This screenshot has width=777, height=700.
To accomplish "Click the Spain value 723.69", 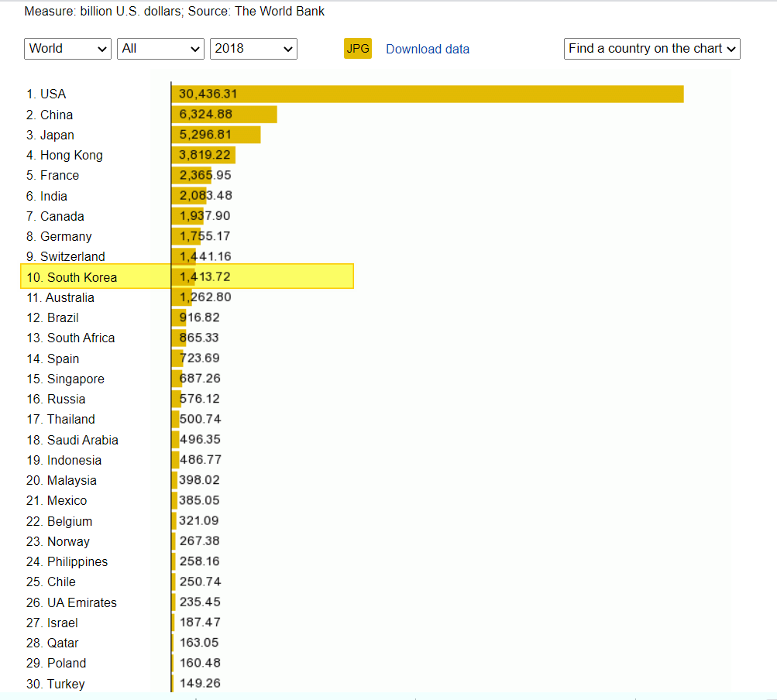I will [200, 359].
